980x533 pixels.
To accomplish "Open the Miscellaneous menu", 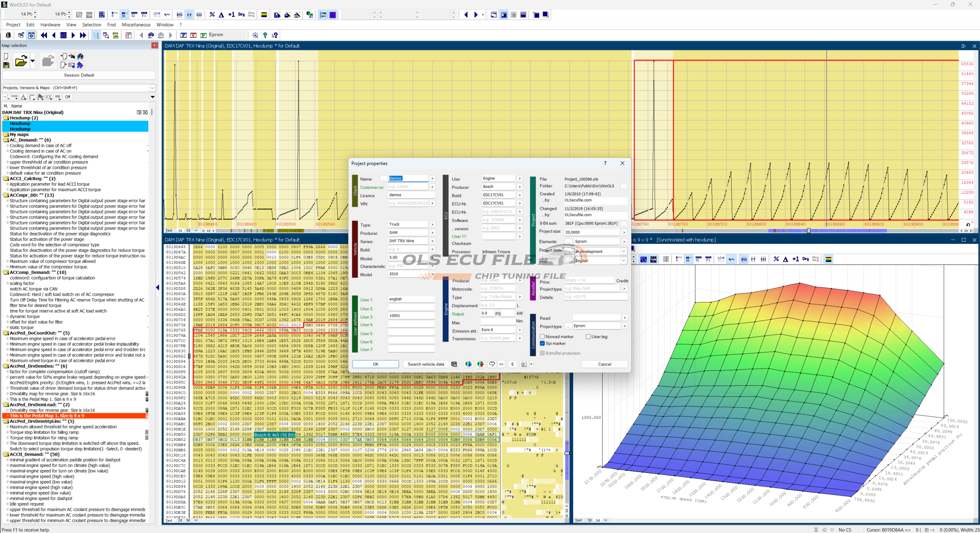I will [136, 25].
